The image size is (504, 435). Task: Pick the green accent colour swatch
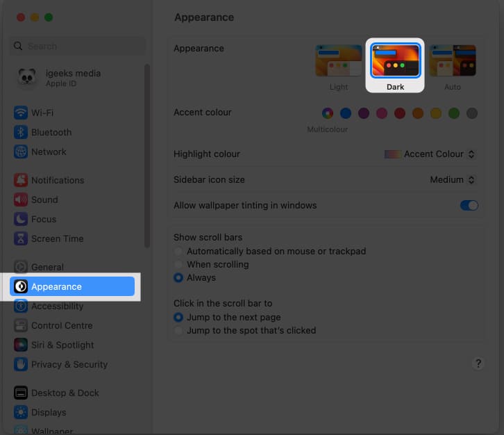(453, 113)
